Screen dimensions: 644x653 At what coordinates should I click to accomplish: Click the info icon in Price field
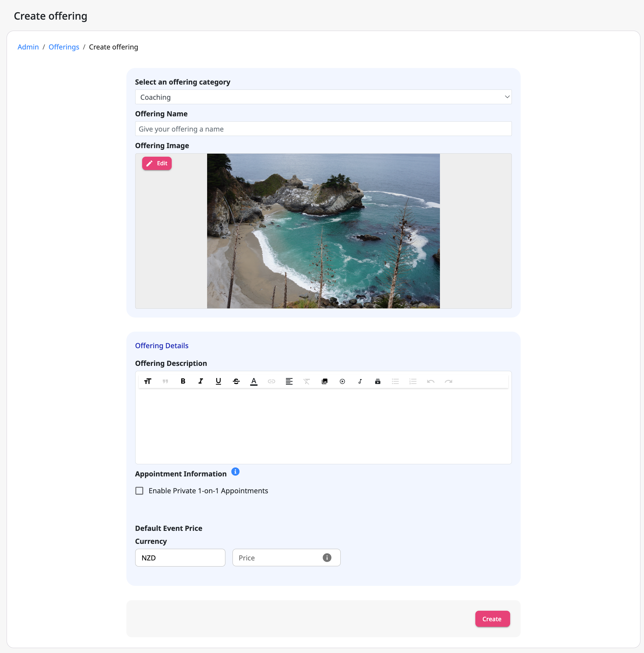coord(327,558)
